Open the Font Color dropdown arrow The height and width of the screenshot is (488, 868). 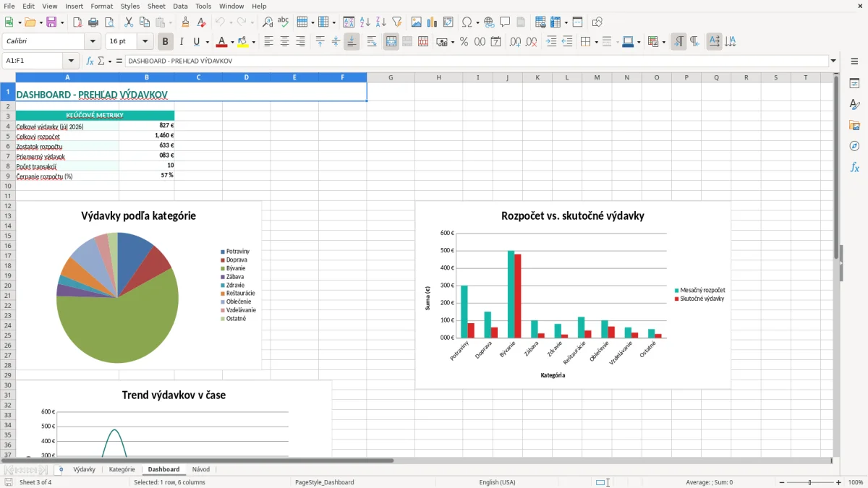tap(232, 42)
